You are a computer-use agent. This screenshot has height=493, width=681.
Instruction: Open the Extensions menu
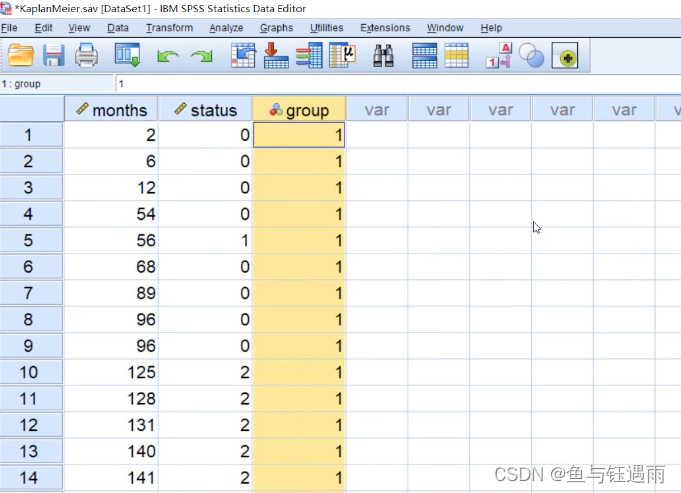point(385,28)
